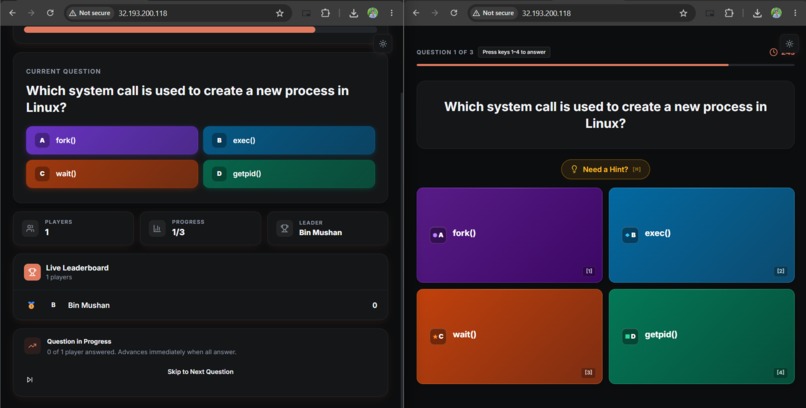Open three-dot menu in right browser
Image resolution: width=806 pixels, height=408 pixels.
795,13
